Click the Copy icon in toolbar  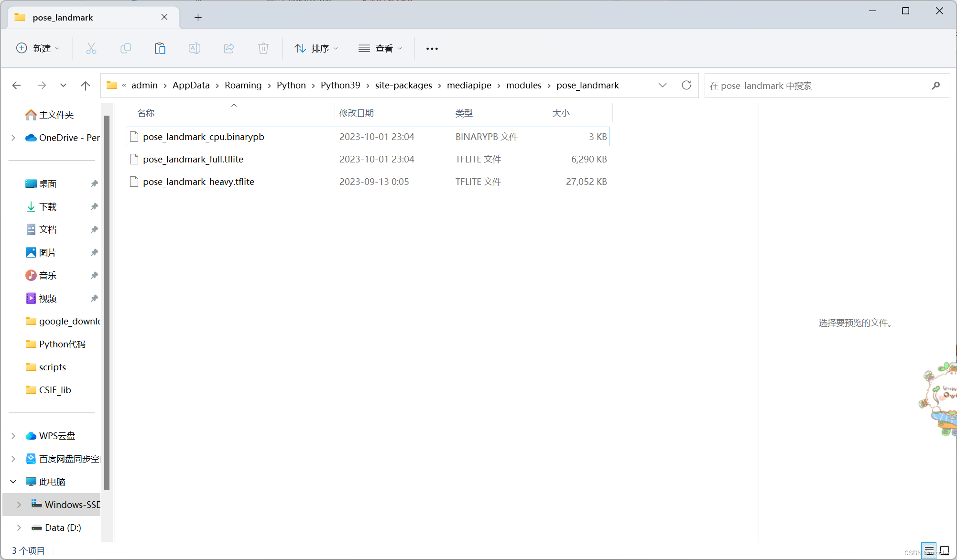tap(126, 48)
